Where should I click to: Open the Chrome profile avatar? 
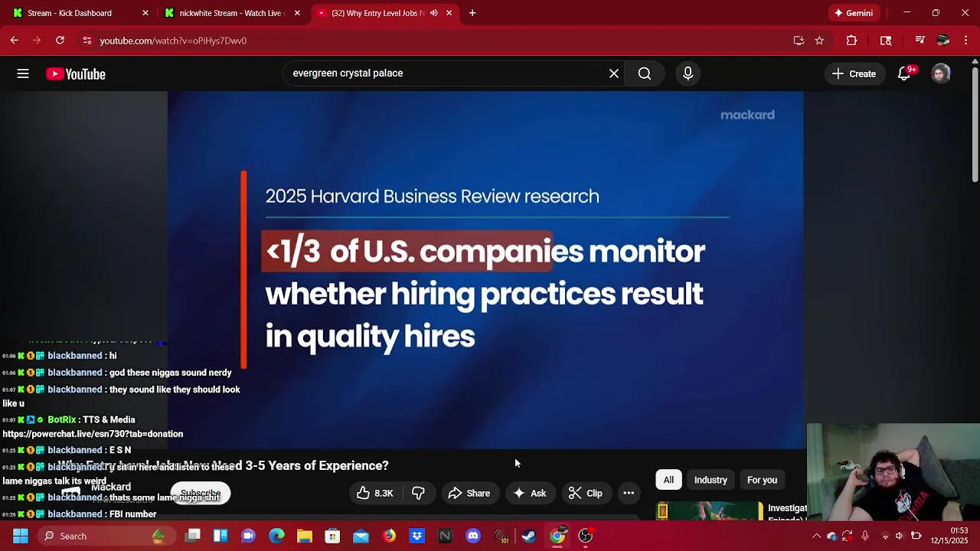tap(943, 41)
